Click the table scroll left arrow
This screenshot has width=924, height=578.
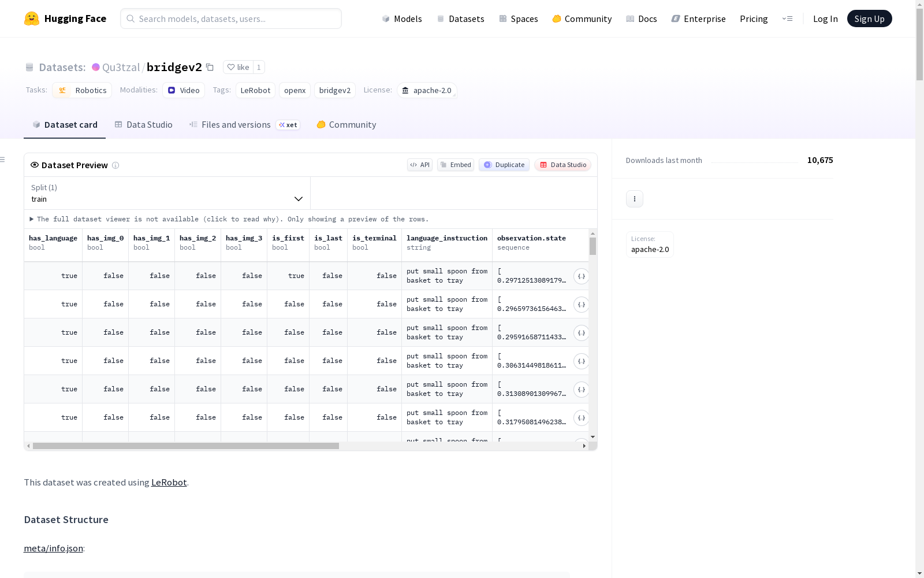click(x=28, y=446)
